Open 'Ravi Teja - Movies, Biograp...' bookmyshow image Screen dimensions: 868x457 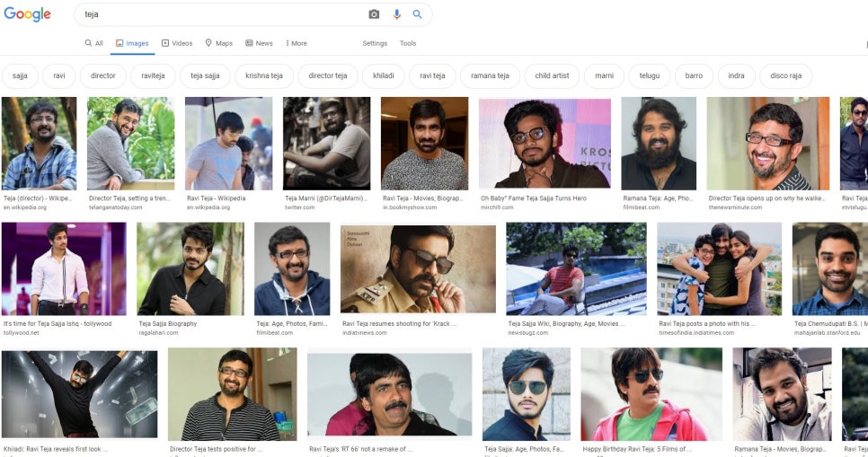tap(425, 144)
